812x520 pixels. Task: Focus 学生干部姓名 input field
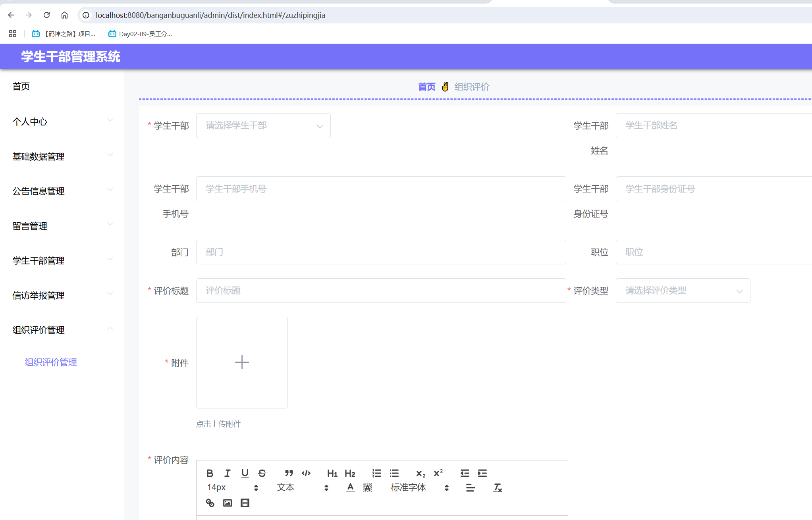click(x=714, y=126)
